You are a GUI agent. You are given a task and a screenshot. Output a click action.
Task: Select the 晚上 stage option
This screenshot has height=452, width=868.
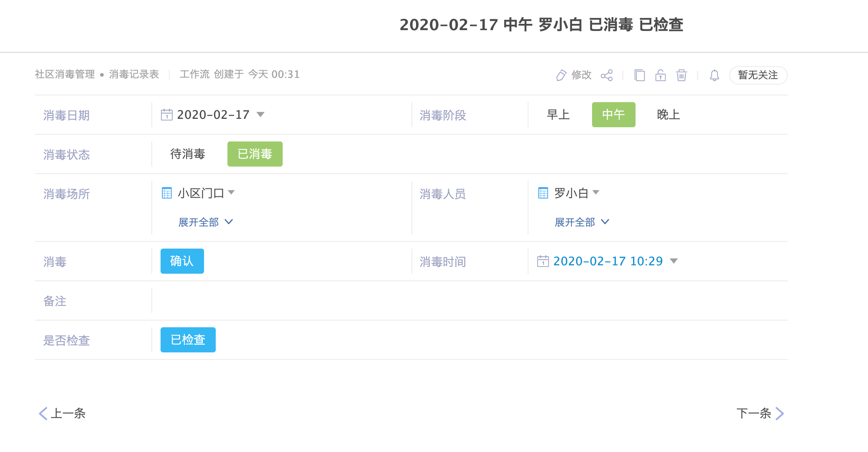[x=668, y=115]
